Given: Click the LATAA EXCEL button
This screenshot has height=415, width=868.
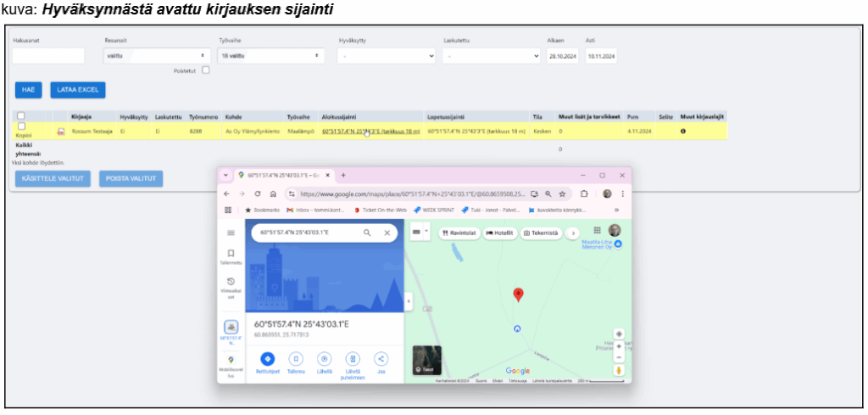Looking at the screenshot, I should (x=77, y=89).
